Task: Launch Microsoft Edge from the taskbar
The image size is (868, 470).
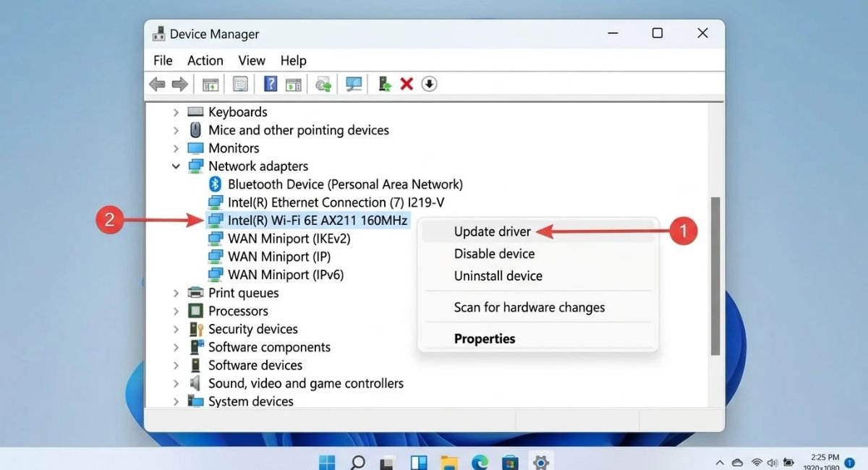Action: tap(480, 461)
